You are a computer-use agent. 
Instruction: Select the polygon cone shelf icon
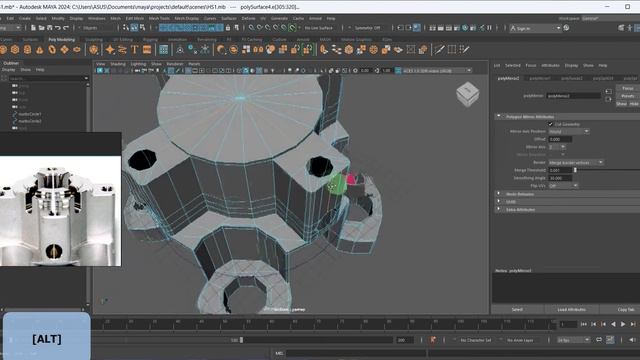(40, 50)
